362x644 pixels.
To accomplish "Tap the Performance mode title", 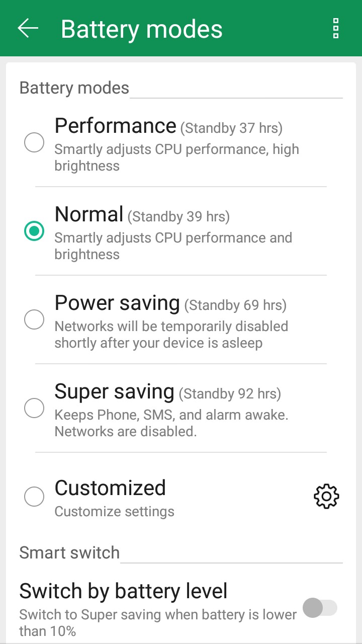I will pyautogui.click(x=115, y=126).
